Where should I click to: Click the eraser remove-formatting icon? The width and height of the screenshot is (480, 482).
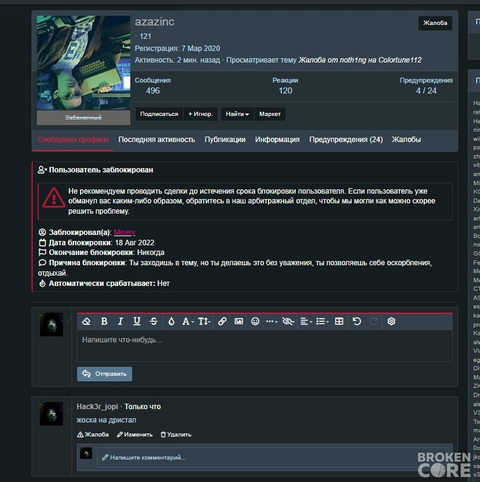point(86,321)
